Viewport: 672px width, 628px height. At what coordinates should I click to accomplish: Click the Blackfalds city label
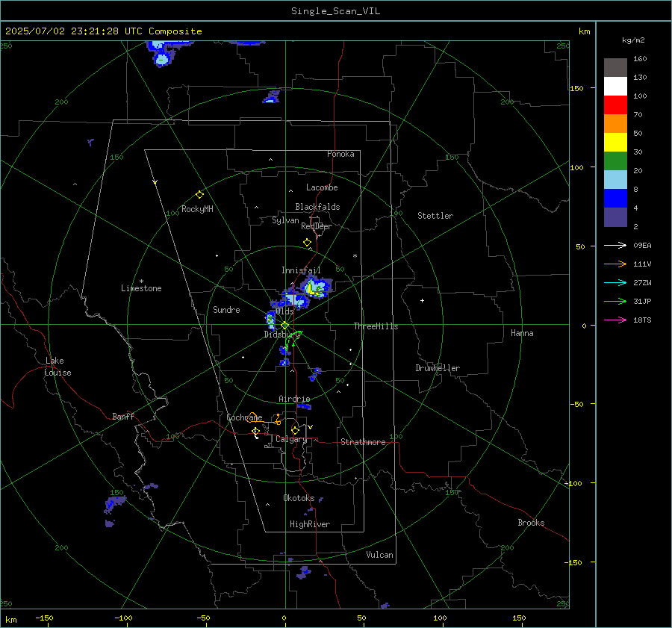coord(317,207)
